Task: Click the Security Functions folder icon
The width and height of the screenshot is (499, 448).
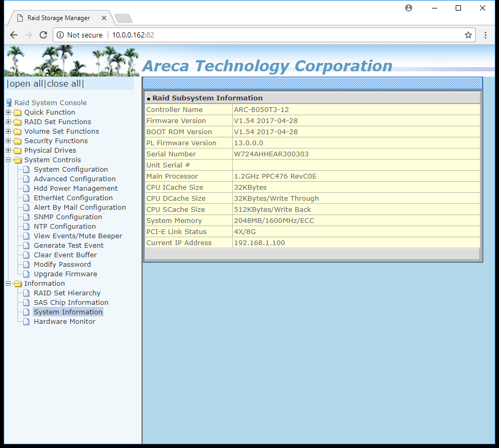Action: (x=18, y=142)
